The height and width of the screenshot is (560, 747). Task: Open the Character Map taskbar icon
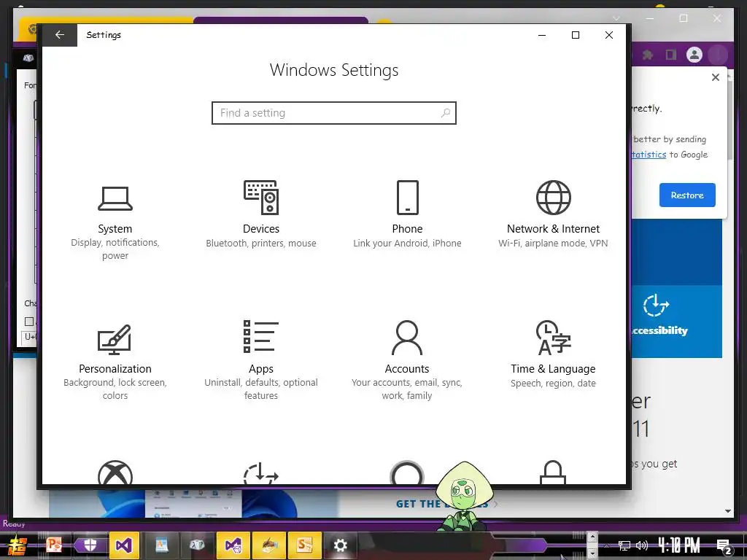(x=197, y=545)
